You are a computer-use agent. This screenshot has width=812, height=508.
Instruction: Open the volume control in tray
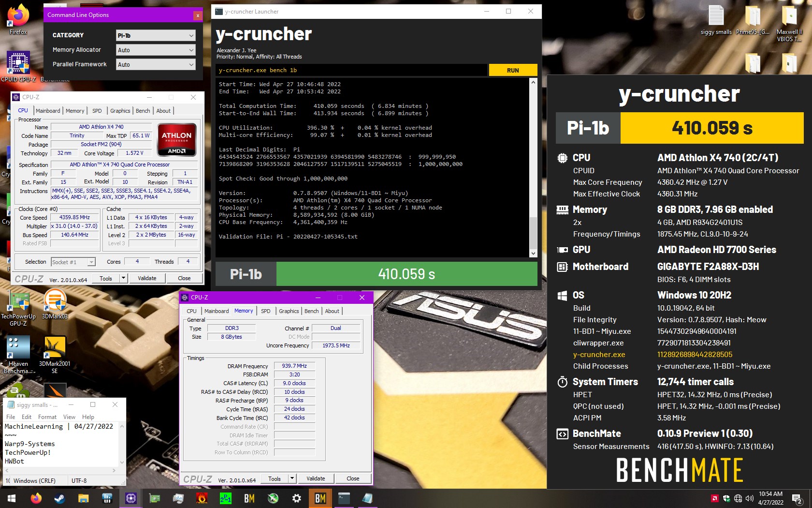click(750, 498)
